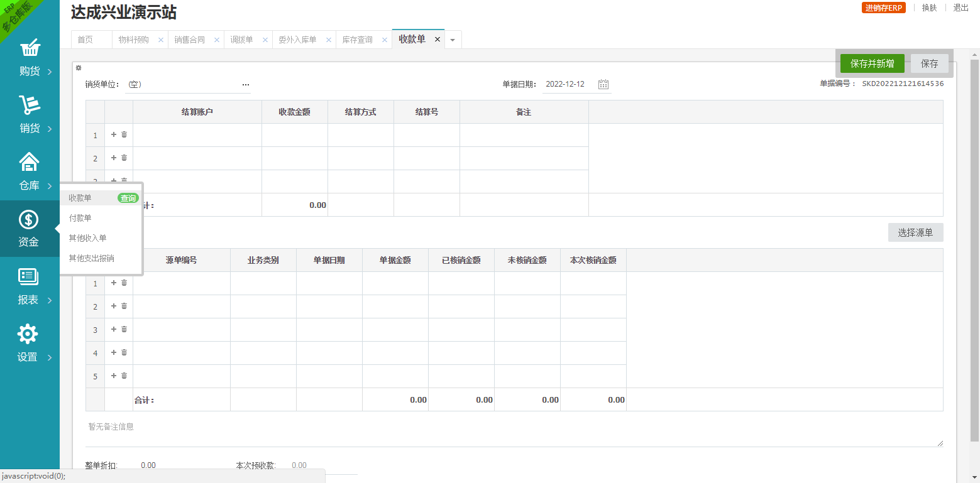980x483 pixels.
Task: Click the 换肤 skin link
Action: coord(929,8)
